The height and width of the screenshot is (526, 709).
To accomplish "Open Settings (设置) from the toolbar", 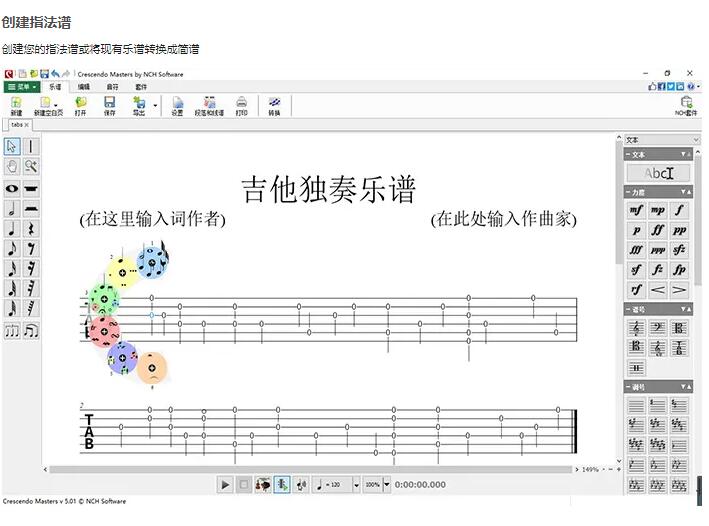I will coord(177,106).
